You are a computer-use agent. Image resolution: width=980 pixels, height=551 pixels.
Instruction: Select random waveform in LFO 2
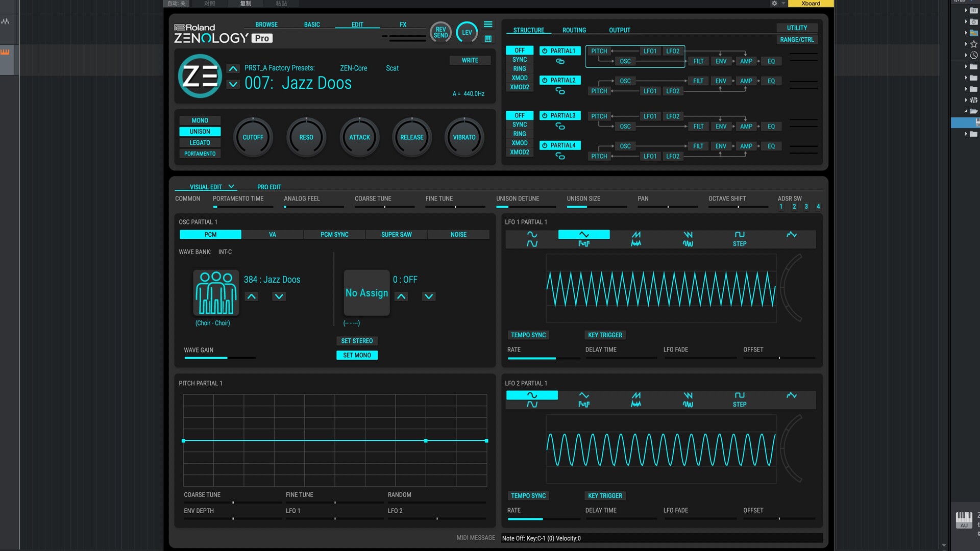pos(792,395)
